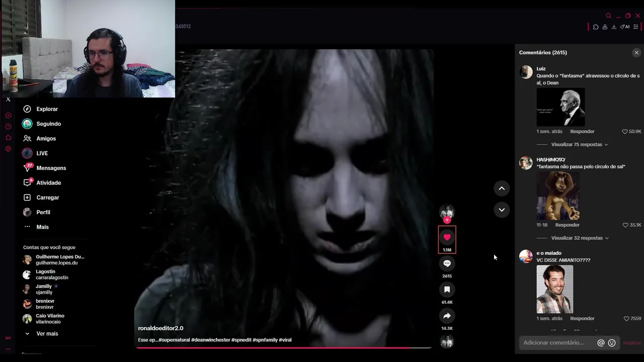The image size is (644, 362).
Task: Open Mensagens with 27 notifications
Action: [x=44, y=168]
